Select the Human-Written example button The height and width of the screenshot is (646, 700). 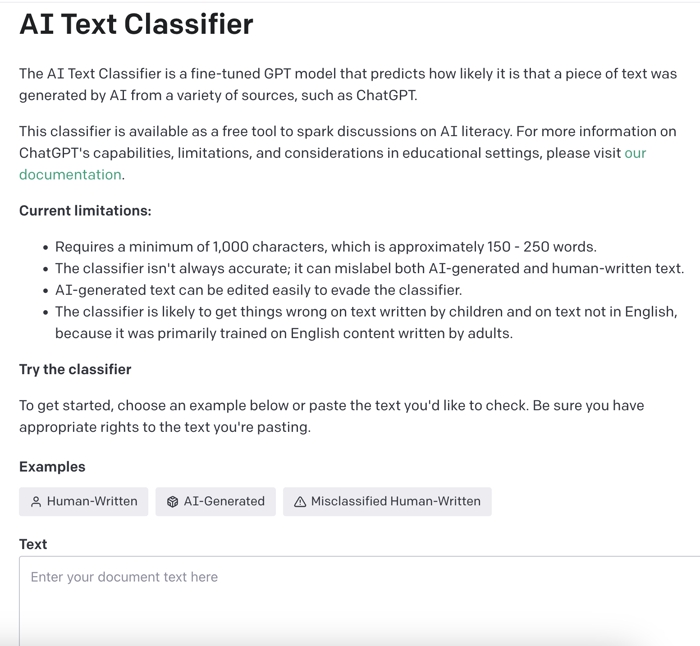pyautogui.click(x=84, y=502)
